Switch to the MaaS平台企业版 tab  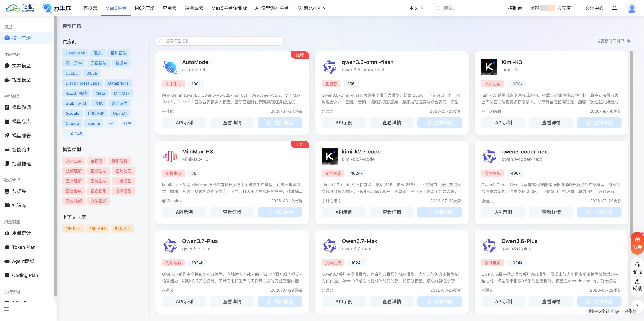(229, 8)
